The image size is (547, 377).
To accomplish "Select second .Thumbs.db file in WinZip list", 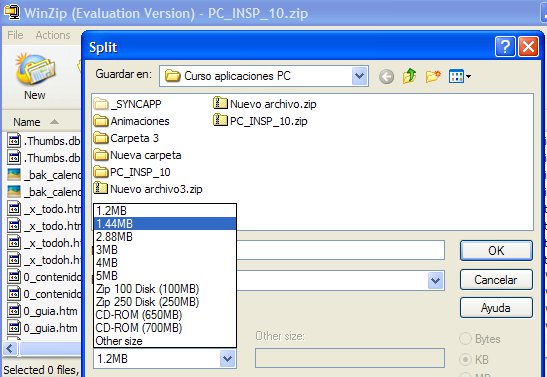I will click(x=44, y=158).
